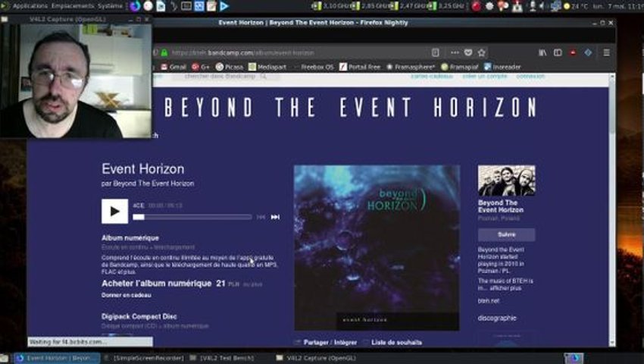Viewport: 644px width, 364px height.
Task: Seek within the track progress bar
Action: tap(192, 217)
